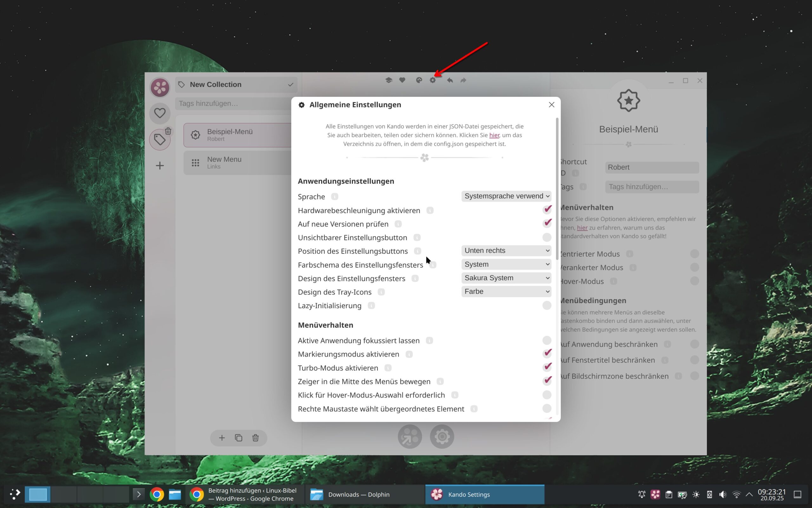This screenshot has width=812, height=508.
Task: Click the show-menu flower button at bottom
Action: pyautogui.click(x=410, y=437)
